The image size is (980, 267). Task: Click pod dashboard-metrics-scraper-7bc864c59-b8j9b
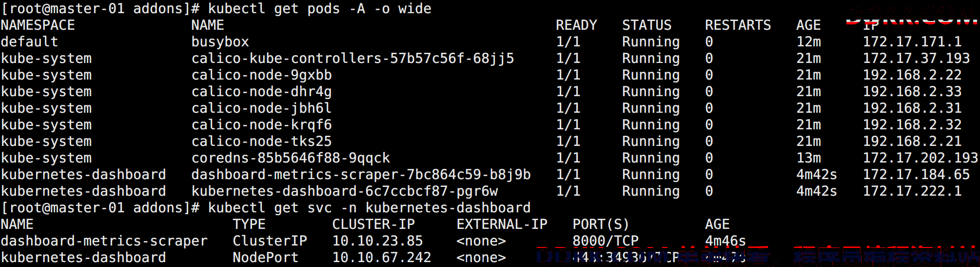(x=361, y=175)
